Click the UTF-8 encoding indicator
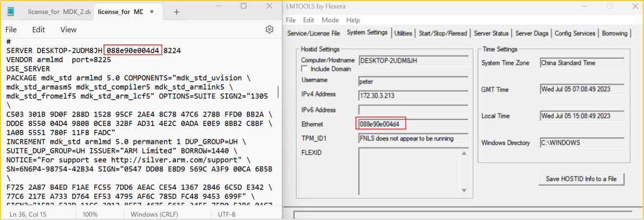 226,214
